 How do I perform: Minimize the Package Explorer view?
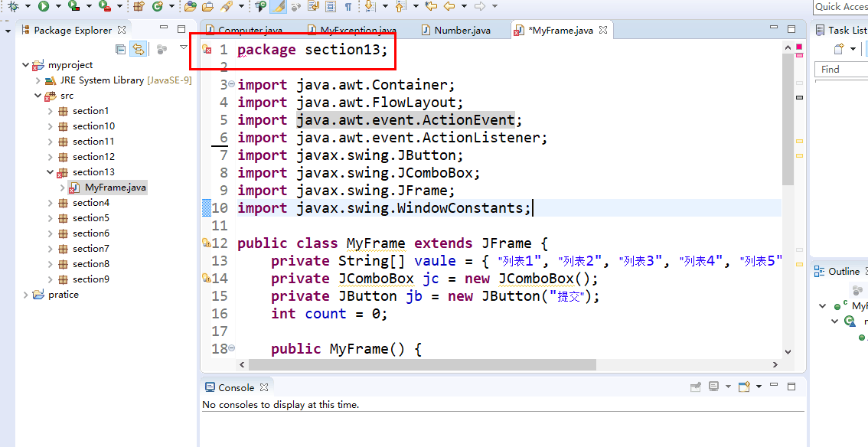(163, 27)
